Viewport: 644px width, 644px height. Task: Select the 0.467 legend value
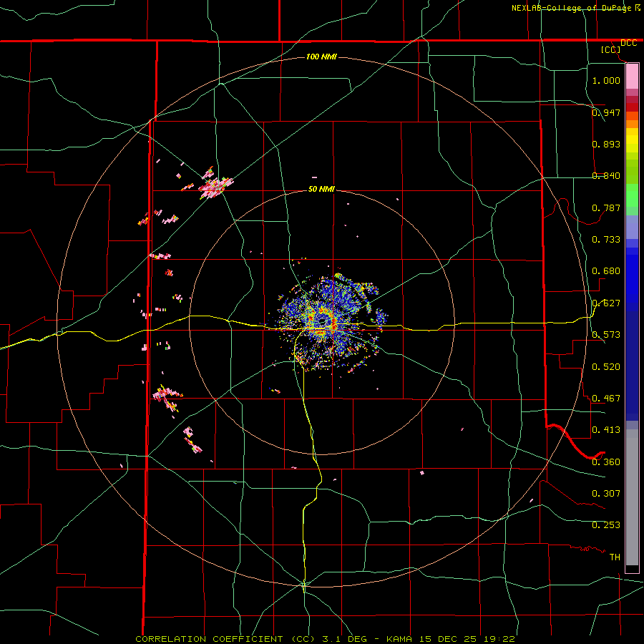click(x=606, y=398)
